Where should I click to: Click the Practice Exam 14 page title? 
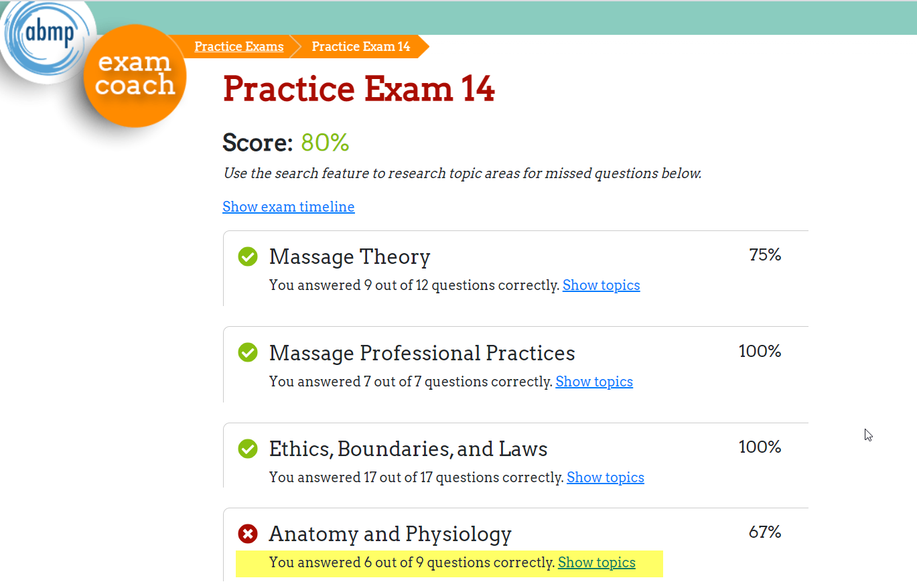[x=359, y=88]
